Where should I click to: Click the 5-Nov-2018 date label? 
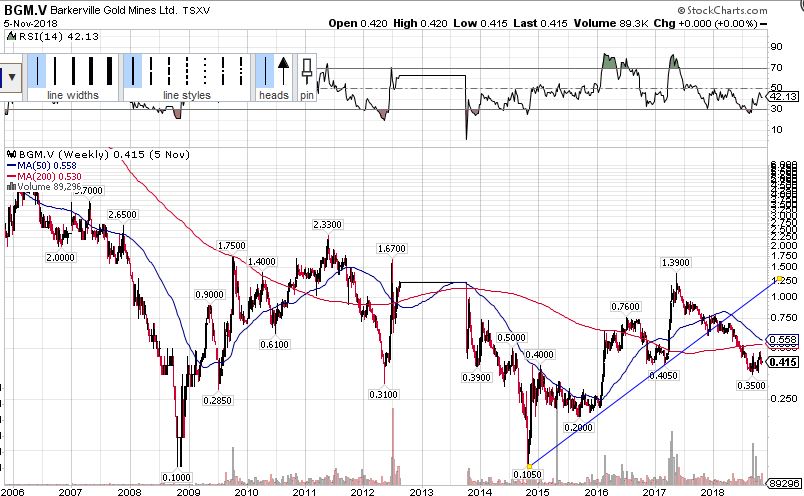[x=31, y=24]
